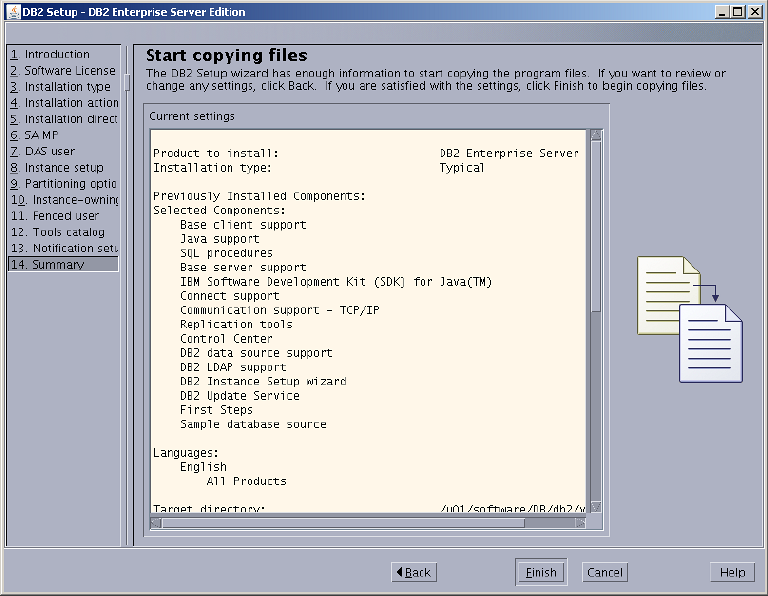Click the vertical scrollbar thumb in settings

coord(596,226)
